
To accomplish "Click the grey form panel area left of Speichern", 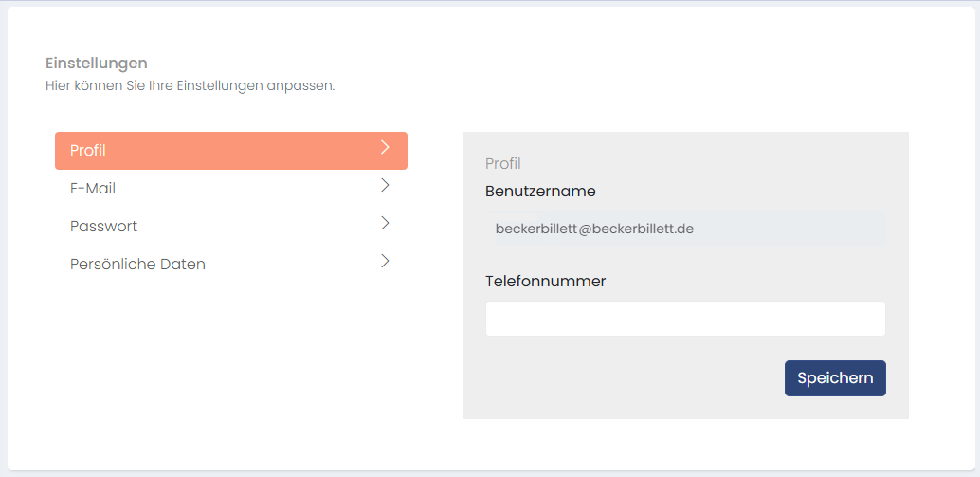I will coord(626,378).
